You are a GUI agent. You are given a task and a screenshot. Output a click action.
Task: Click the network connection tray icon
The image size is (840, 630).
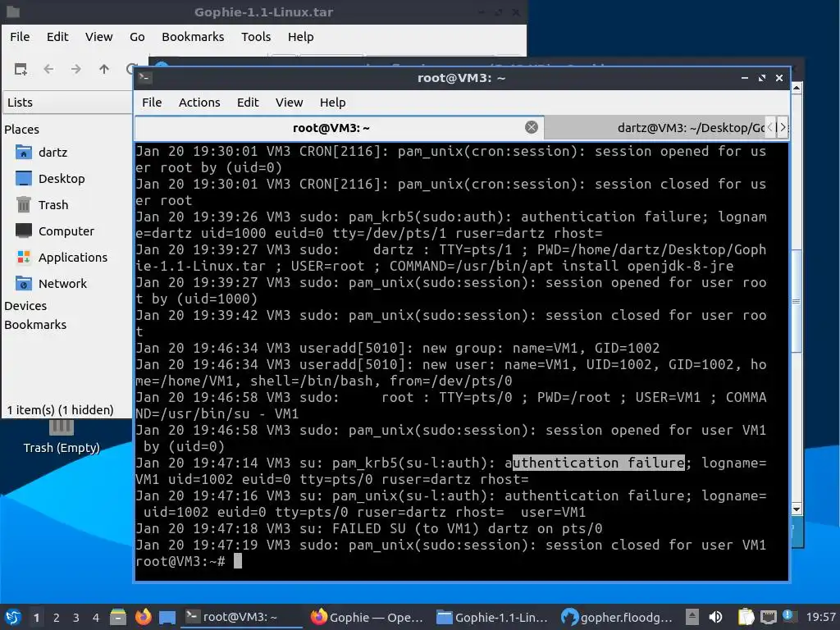[769, 617]
